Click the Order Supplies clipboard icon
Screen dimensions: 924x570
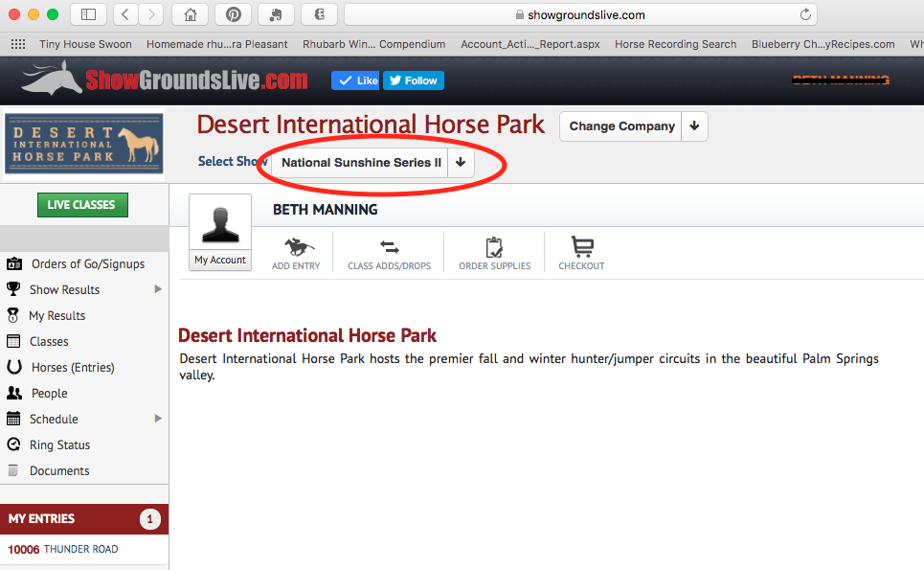tap(494, 247)
